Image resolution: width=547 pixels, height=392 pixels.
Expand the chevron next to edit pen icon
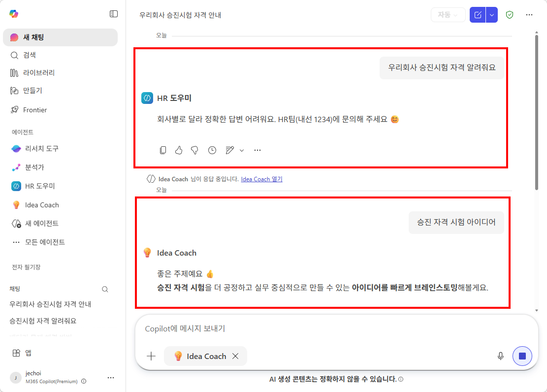pos(242,150)
